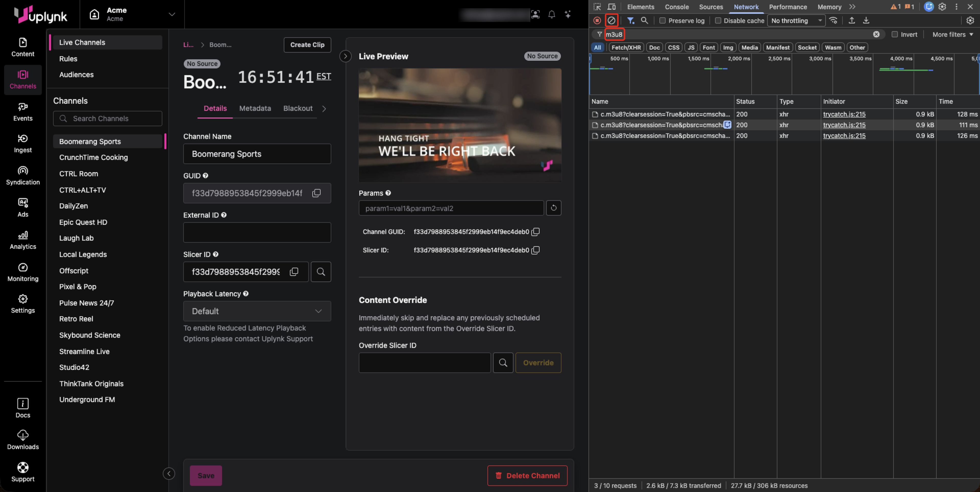Open the Syndication sidebar section
The image size is (980, 492).
[23, 175]
